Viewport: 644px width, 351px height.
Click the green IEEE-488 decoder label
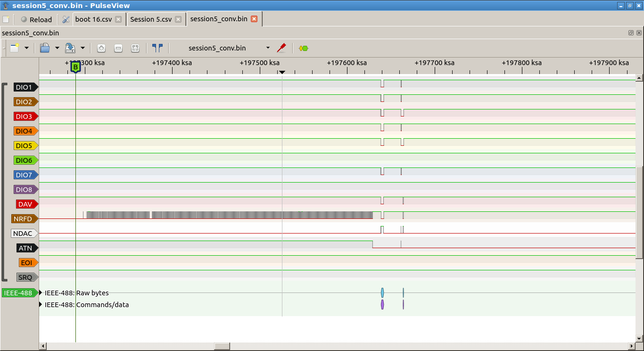[x=18, y=293]
